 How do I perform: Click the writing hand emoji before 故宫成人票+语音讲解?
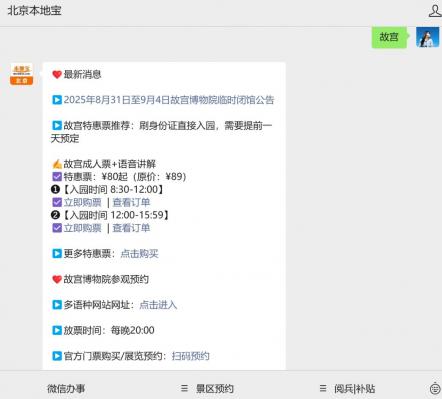coord(57,164)
